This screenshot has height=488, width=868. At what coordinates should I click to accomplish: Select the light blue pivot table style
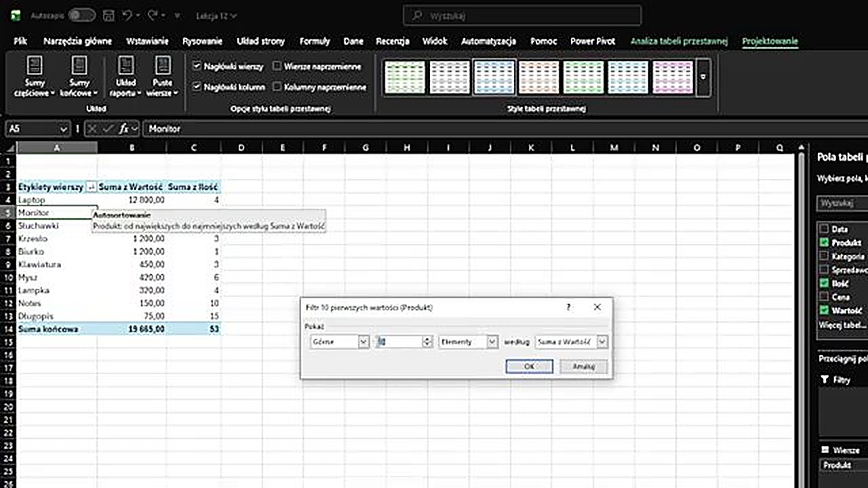(x=494, y=77)
